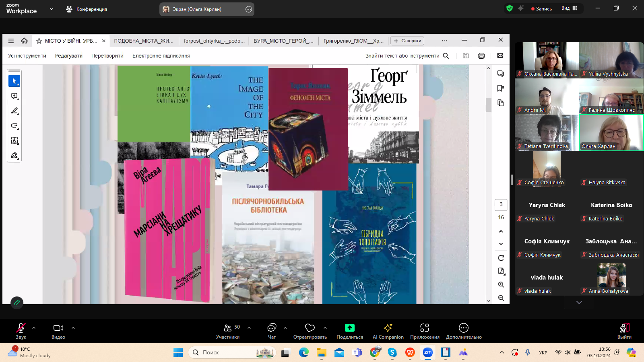Open the bookmarks panel icon
Image resolution: width=644 pixels, height=362 pixels.
tap(501, 88)
